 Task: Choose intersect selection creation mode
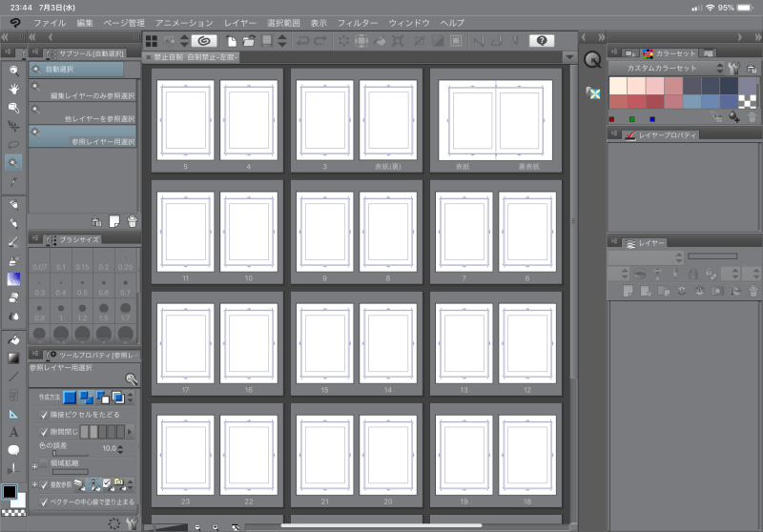118,398
